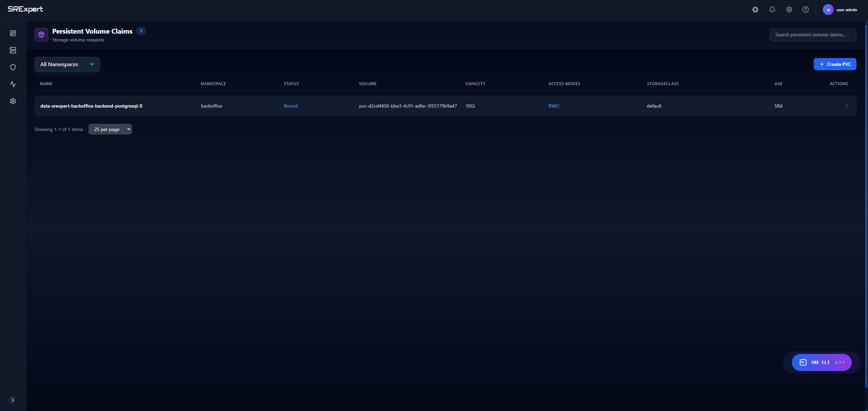Open the help question mark icon

click(x=805, y=10)
